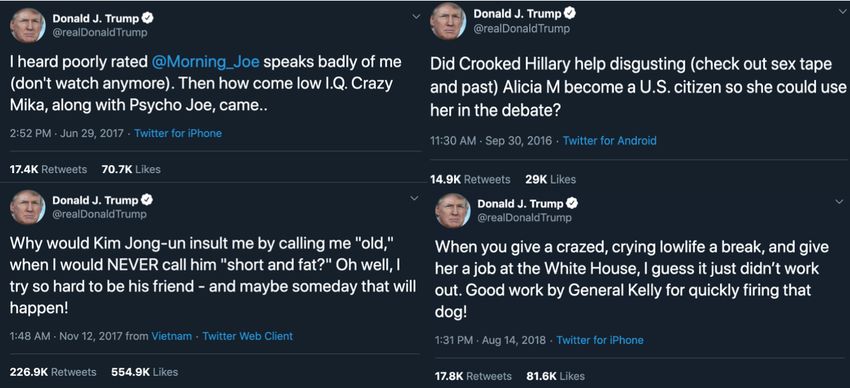Click the Twitter Web Client source link

click(247, 337)
